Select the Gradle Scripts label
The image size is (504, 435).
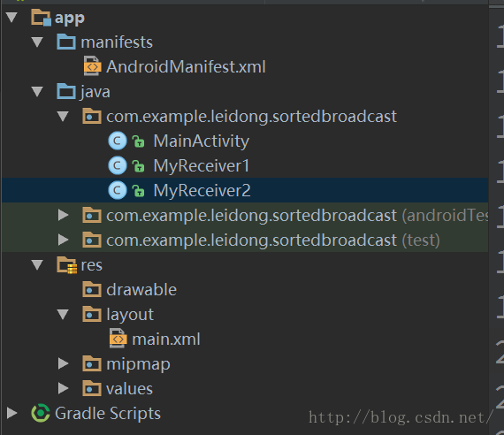(108, 414)
